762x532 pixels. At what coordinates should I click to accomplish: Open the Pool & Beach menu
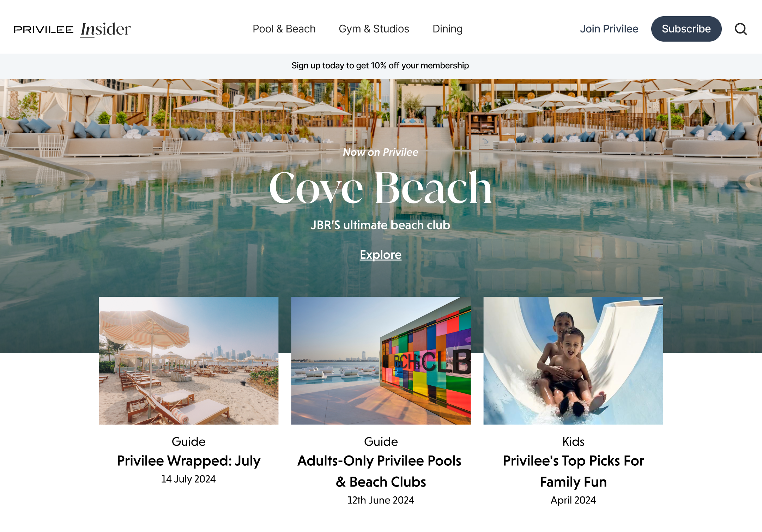[284, 29]
